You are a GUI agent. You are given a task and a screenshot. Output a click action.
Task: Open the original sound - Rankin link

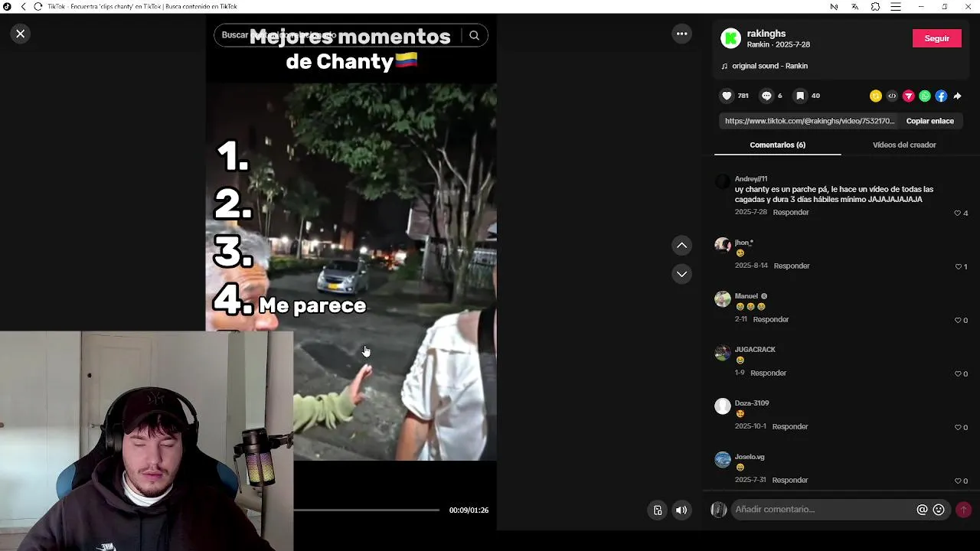769,66
